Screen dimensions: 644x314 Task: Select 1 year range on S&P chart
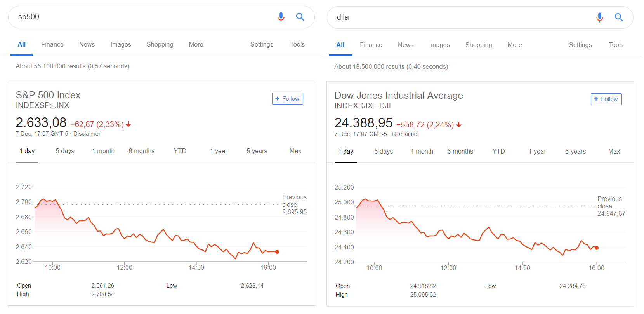pos(219,151)
